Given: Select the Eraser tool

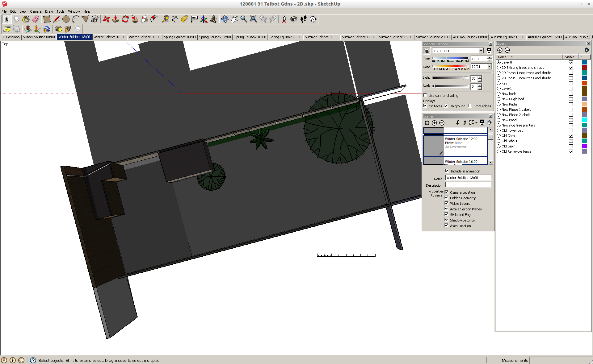Looking at the screenshot, I should (36, 19).
